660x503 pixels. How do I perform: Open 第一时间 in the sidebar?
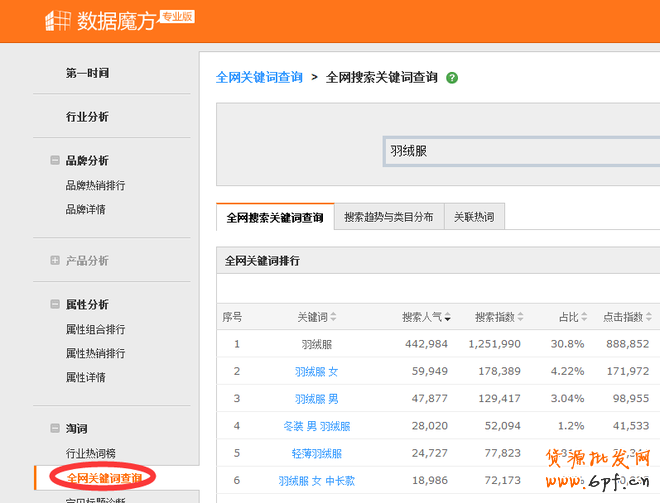pos(87,73)
